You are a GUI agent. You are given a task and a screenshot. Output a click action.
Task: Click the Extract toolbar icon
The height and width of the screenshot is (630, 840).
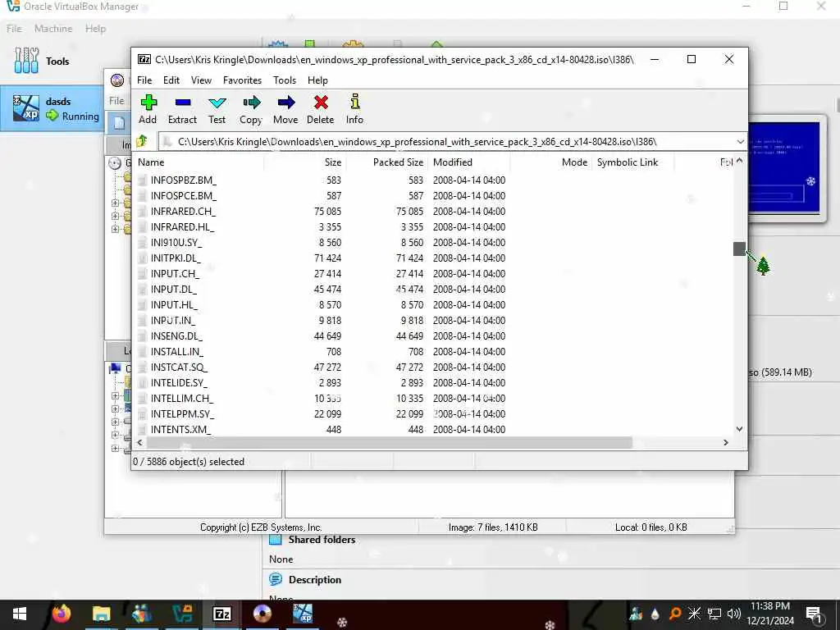pos(182,109)
